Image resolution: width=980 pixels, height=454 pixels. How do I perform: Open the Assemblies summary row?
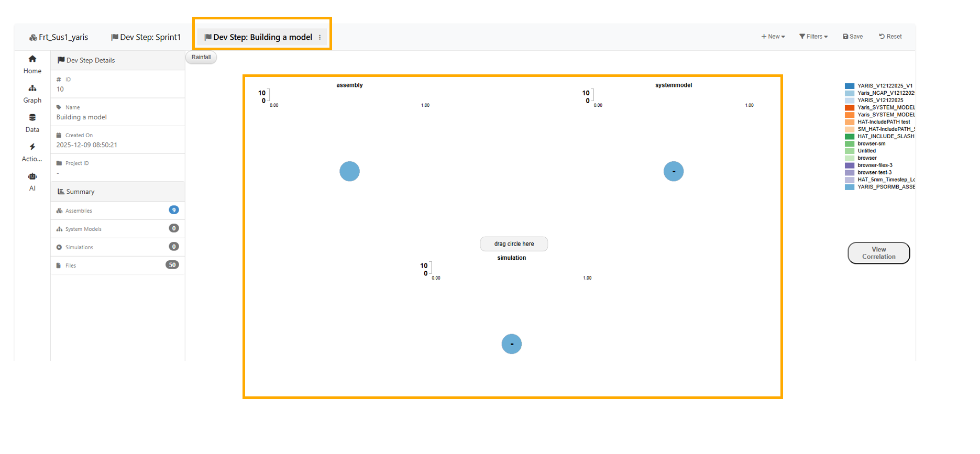point(117,211)
